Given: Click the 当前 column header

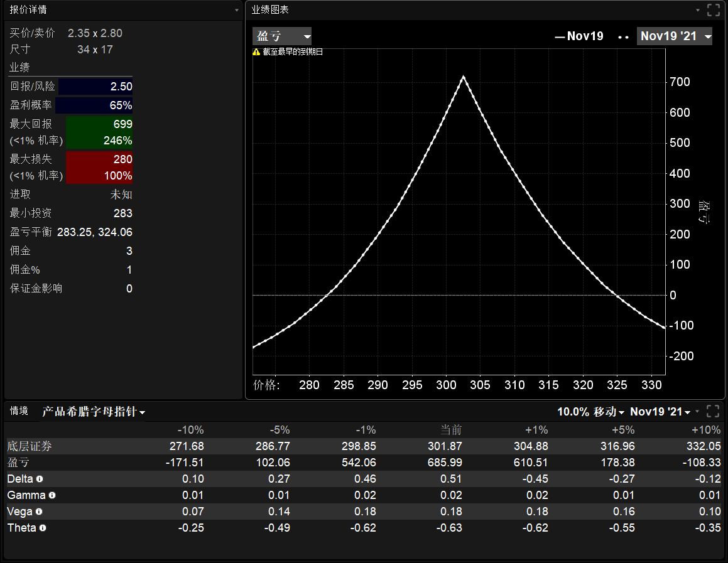Looking at the screenshot, I should 450,430.
